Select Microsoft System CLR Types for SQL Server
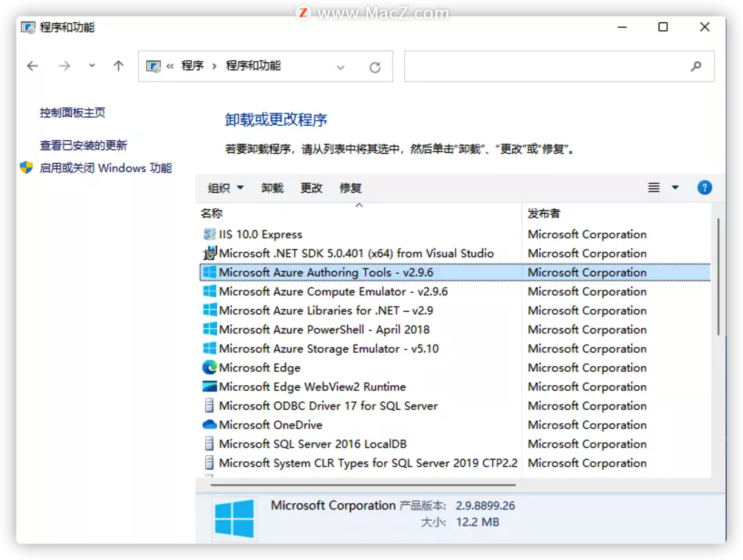This screenshot has height=560, width=743. click(368, 463)
